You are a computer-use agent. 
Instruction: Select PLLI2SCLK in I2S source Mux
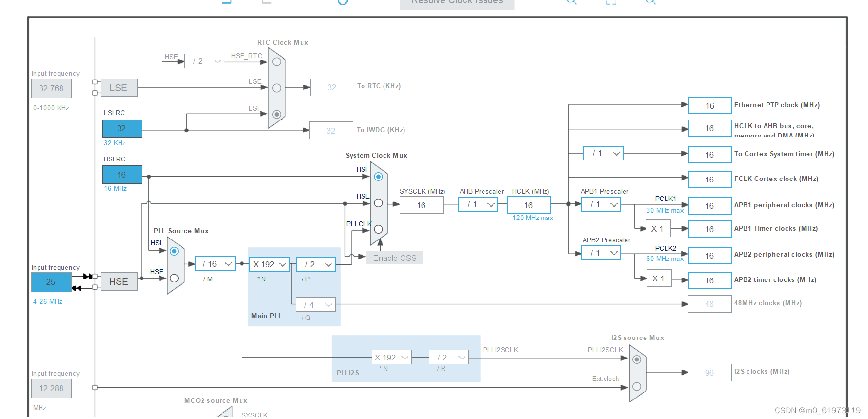(x=637, y=359)
